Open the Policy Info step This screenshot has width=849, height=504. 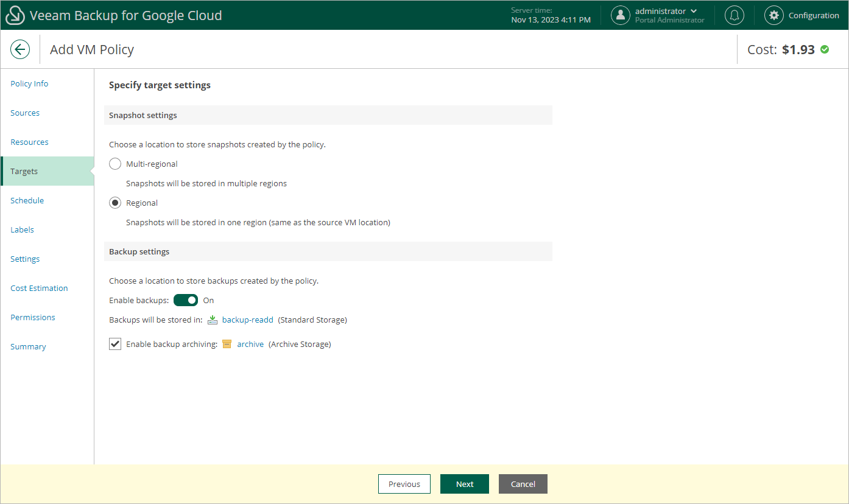click(29, 83)
